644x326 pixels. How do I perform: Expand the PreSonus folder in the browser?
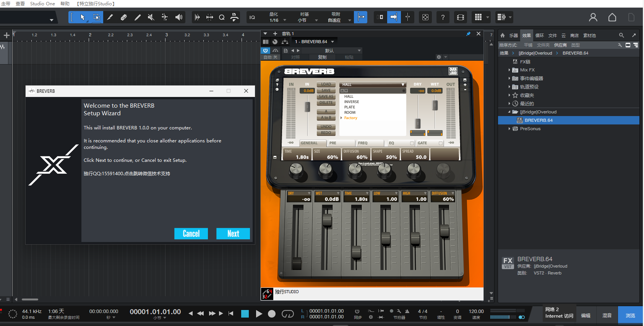[509, 129]
